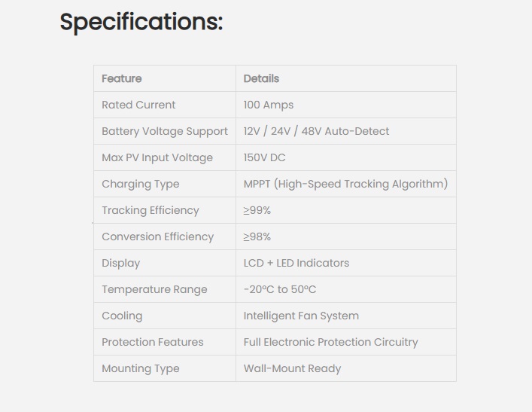Click Conversion Efficiency label
The image size is (532, 412).
pyautogui.click(x=158, y=237)
